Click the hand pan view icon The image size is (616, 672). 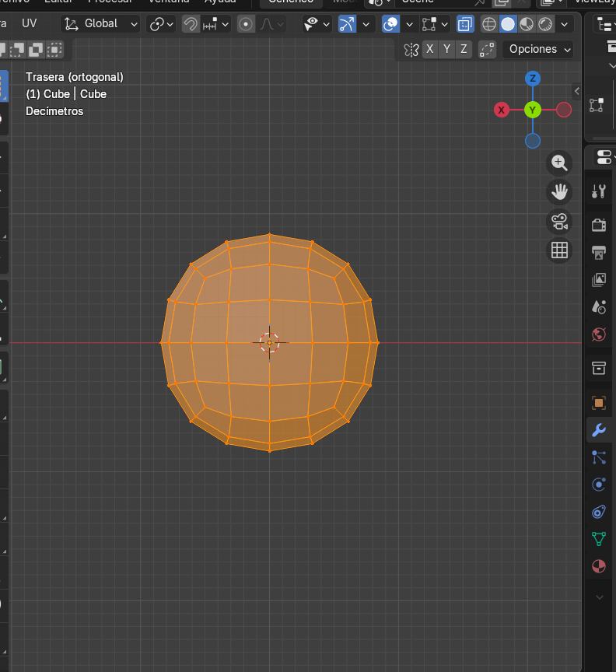[x=558, y=191]
